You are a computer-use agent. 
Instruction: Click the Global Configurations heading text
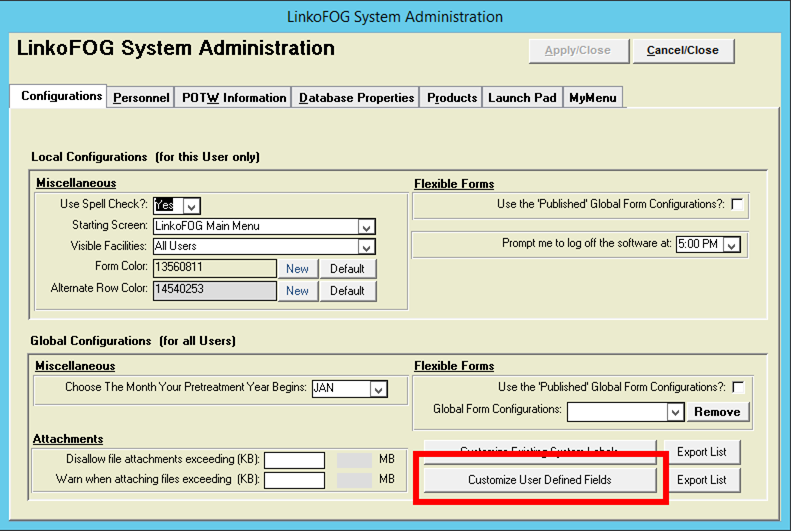point(133,341)
